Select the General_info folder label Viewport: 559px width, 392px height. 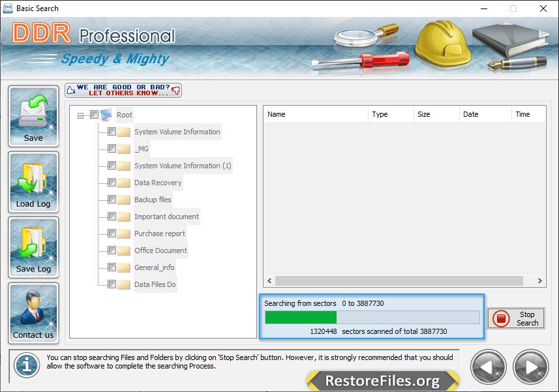coord(155,267)
